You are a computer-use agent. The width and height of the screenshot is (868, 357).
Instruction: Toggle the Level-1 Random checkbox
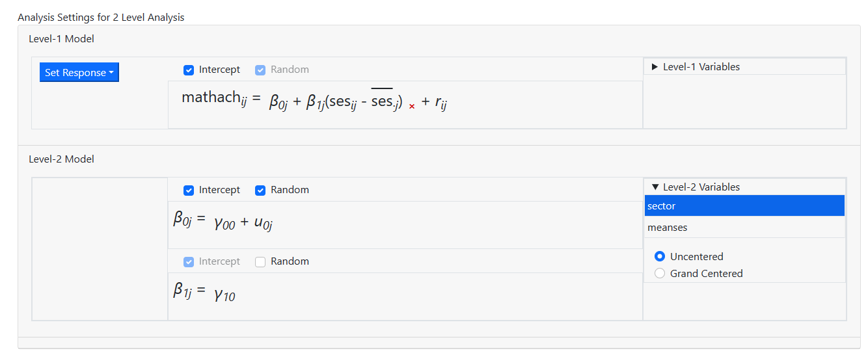(x=260, y=70)
